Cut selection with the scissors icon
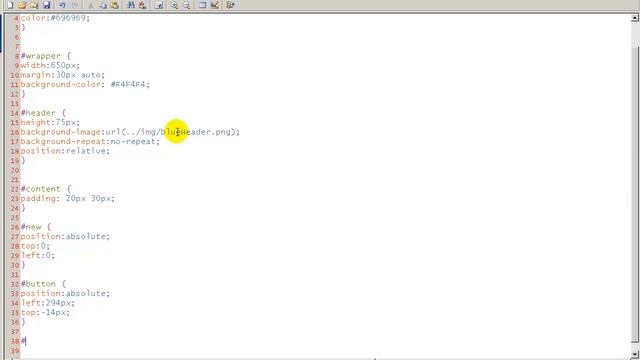This screenshot has width=640, height=360. 91,5
